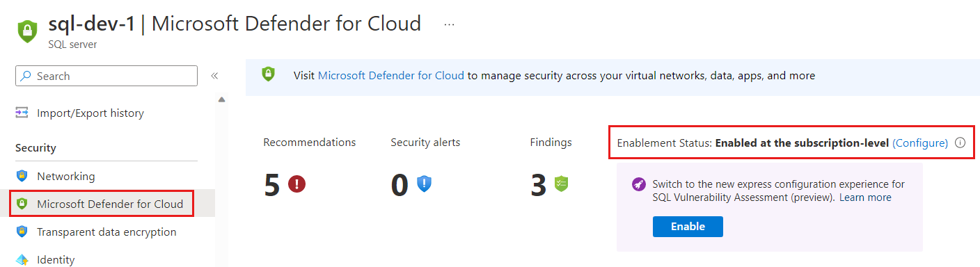The width and height of the screenshot is (980, 267).
Task: Click the Security alerts count 0
Action: [x=400, y=185]
